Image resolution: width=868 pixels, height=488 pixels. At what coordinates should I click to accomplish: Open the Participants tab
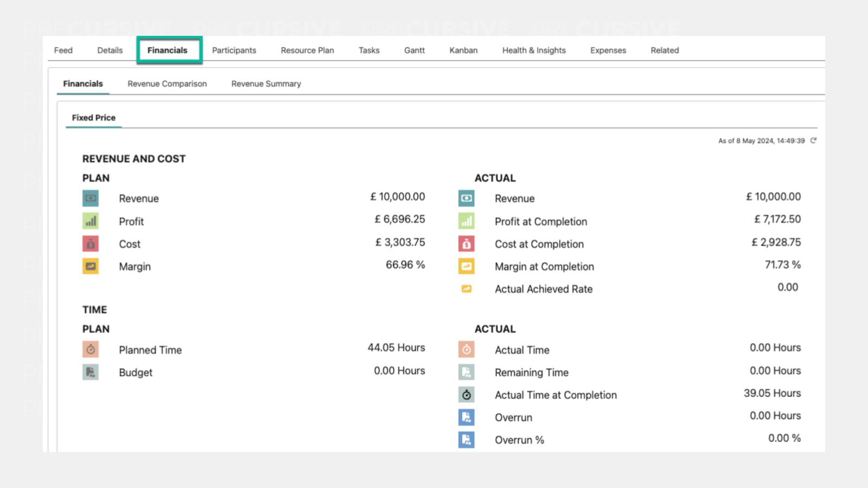coord(234,50)
